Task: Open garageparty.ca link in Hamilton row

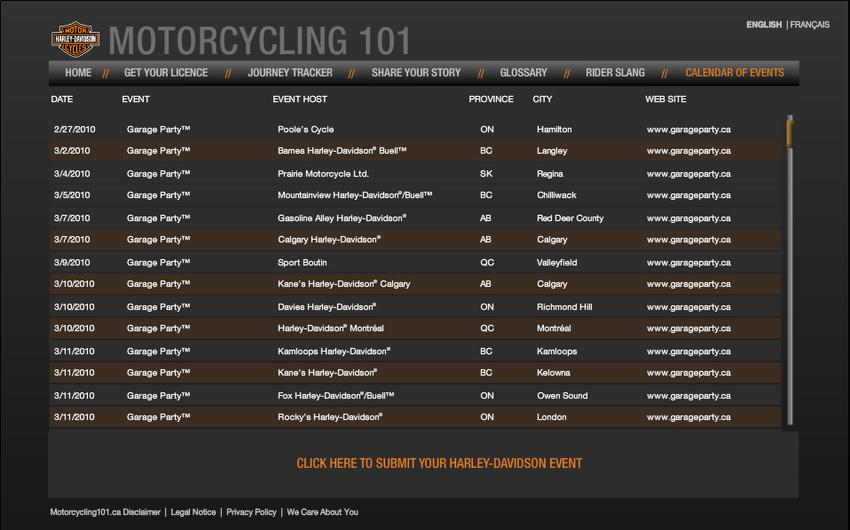Action: pyautogui.click(x=688, y=130)
